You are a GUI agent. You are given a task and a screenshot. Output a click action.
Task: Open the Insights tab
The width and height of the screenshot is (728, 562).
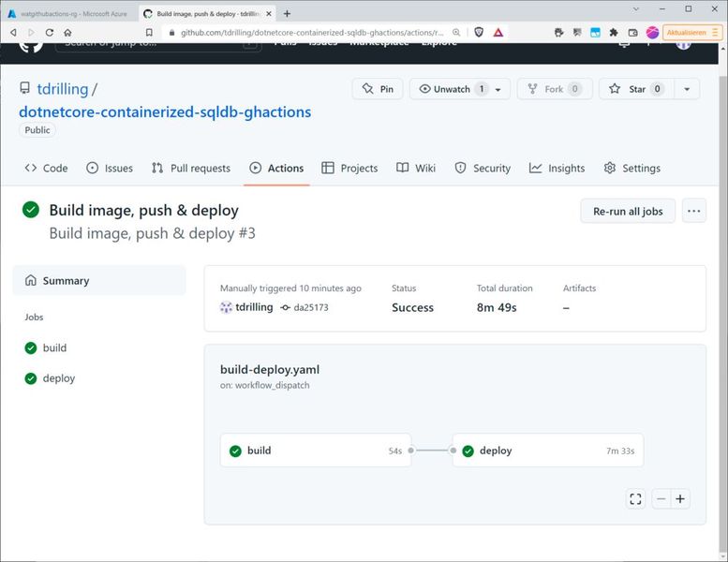tap(557, 169)
